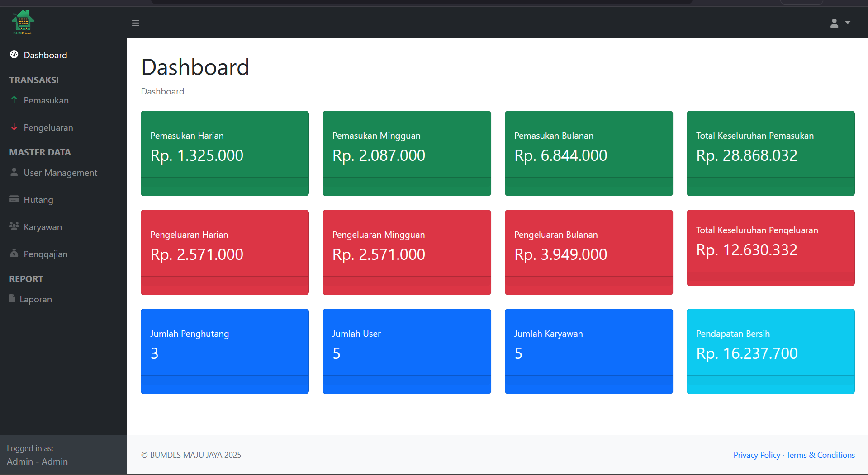Screen dimensions: 868x475
Task: Click the Laporan file icon
Action: [12, 299]
